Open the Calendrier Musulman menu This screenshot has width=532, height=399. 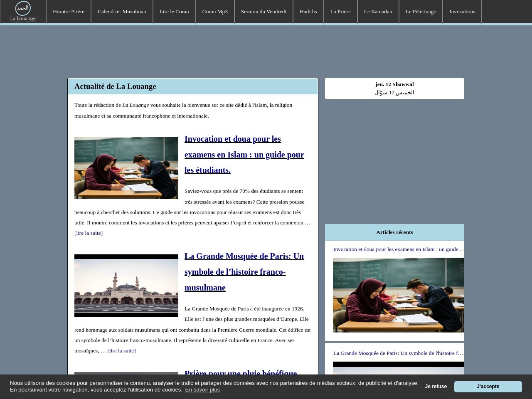(x=122, y=12)
